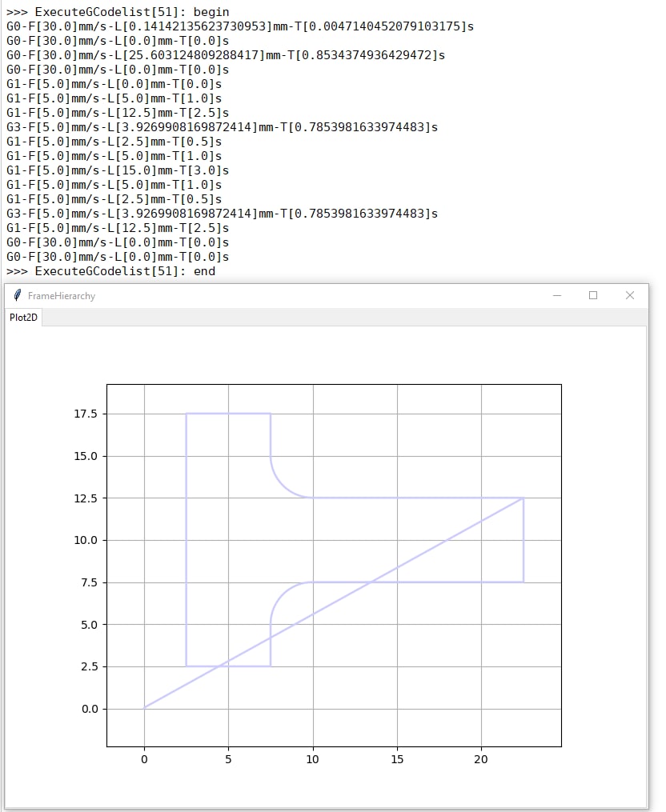Image resolution: width=666 pixels, height=812 pixels.
Task: Click the ExecuteGCodelist[51]: begin console line
Action: (118, 12)
